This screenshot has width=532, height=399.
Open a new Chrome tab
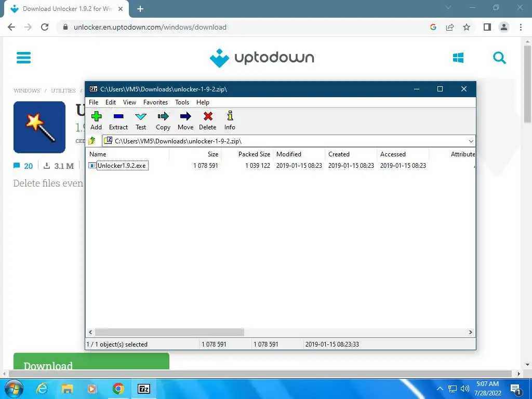pos(140,9)
